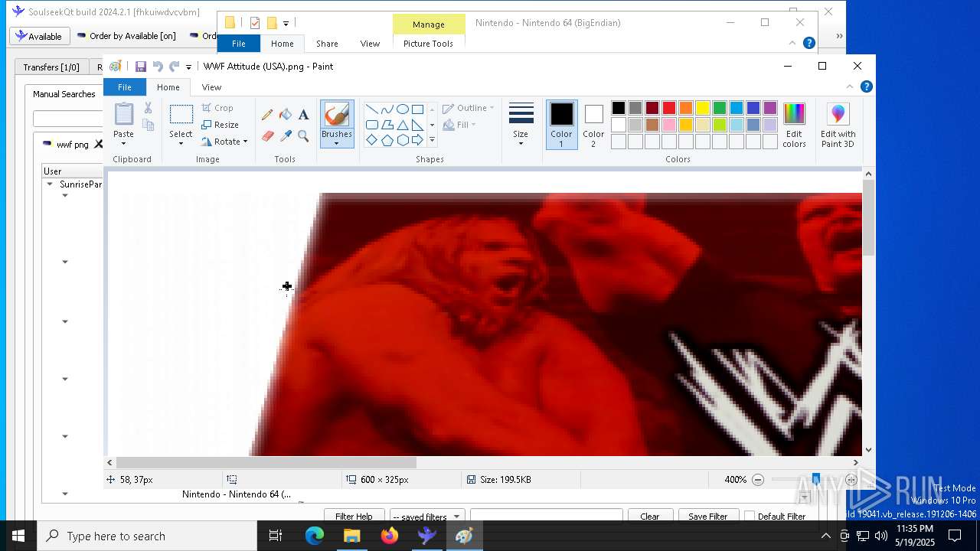The width and height of the screenshot is (980, 551).
Task: Choose the Triangle shape
Action: [x=402, y=125]
